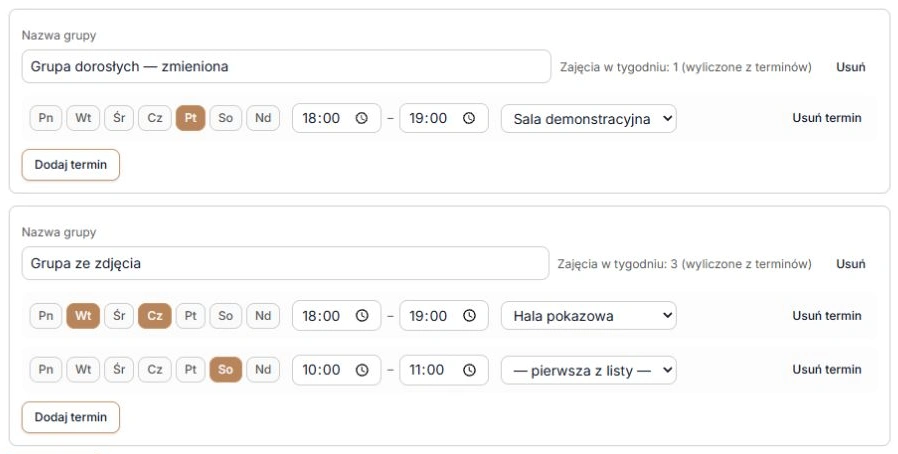898x454 pixels.
Task: Open the Hala pokazowa room dropdown
Action: [x=589, y=316]
